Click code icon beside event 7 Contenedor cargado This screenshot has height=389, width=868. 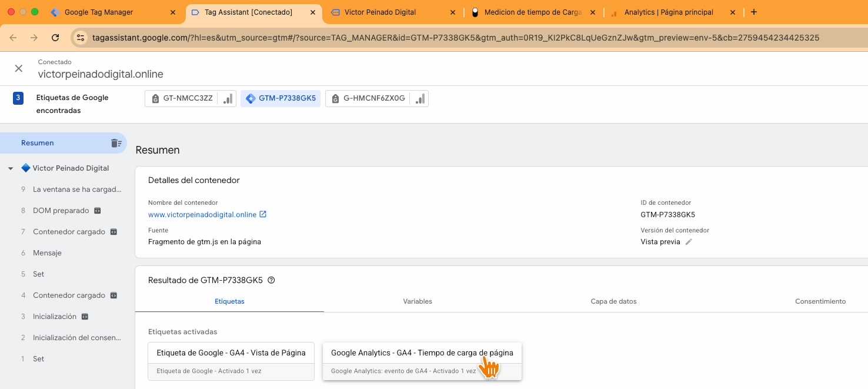coord(114,232)
